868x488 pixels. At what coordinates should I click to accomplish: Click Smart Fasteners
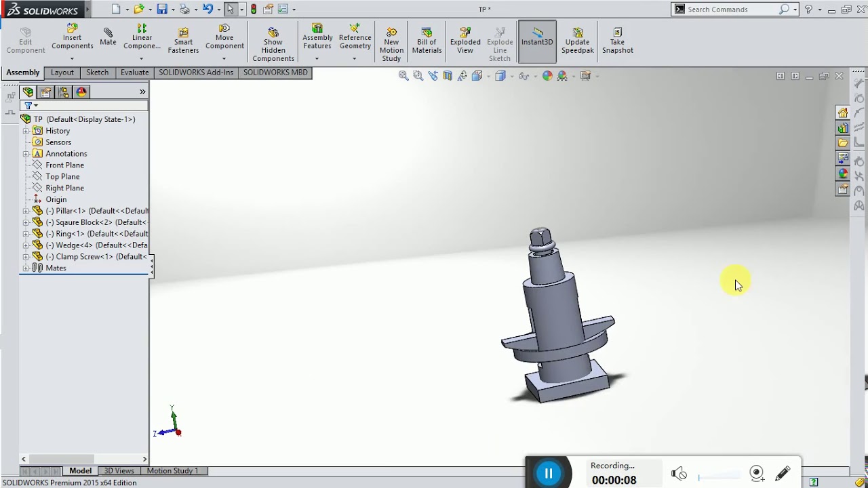[183, 41]
